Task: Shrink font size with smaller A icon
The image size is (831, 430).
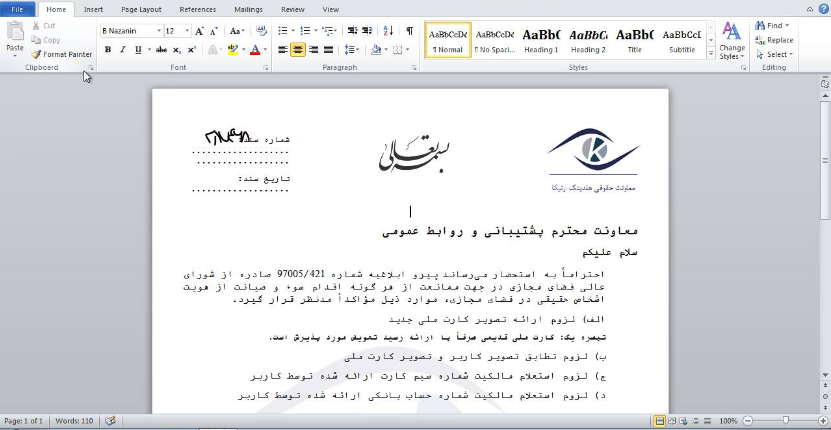Action: click(x=214, y=31)
